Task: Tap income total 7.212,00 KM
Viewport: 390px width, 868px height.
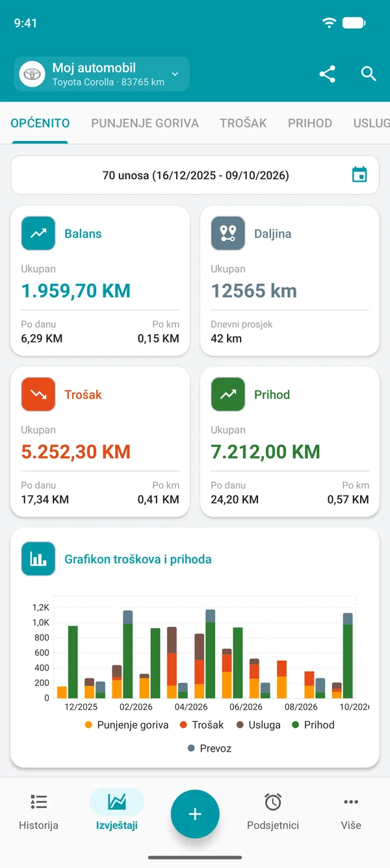Action: coord(266,452)
